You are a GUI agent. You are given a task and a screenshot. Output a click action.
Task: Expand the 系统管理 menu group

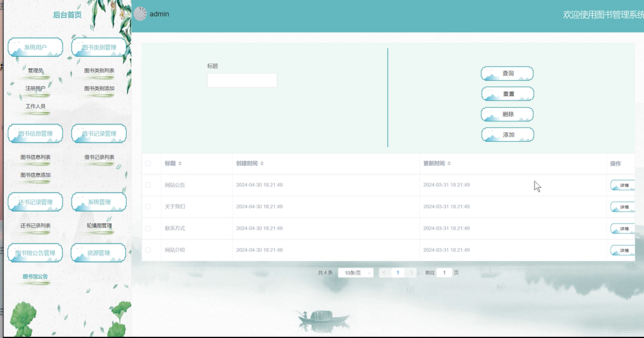click(99, 202)
